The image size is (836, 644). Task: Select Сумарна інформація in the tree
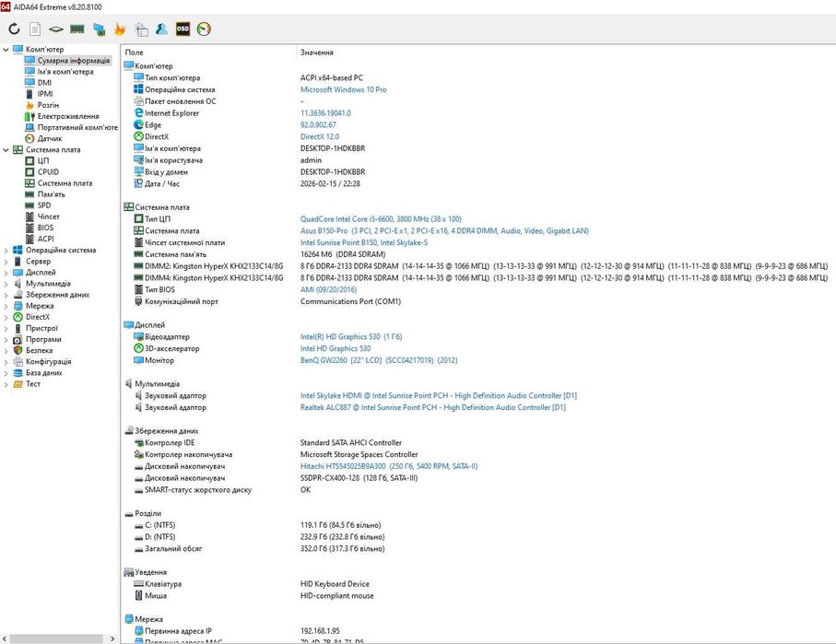click(74, 60)
